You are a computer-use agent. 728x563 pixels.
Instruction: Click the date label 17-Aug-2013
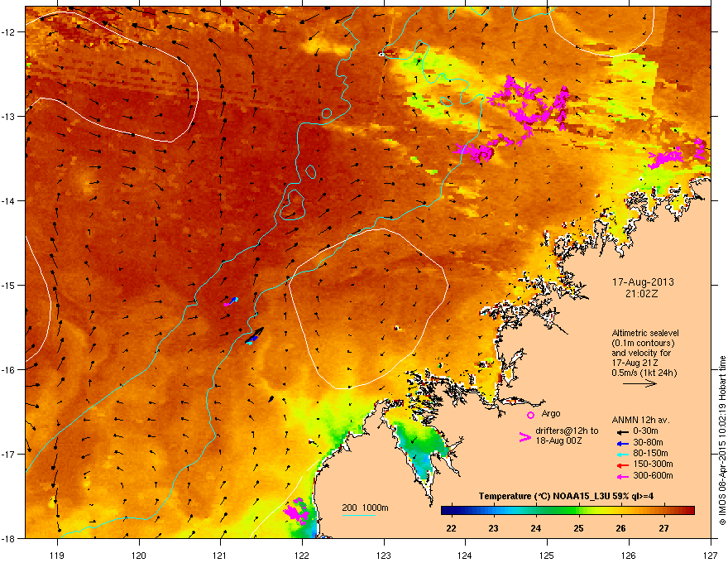click(x=643, y=282)
